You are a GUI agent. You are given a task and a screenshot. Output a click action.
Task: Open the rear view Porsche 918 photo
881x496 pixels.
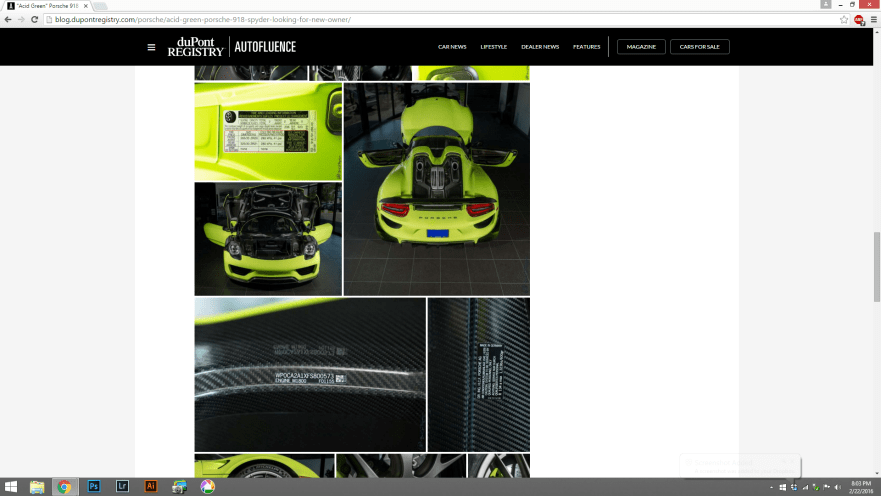[436, 189]
